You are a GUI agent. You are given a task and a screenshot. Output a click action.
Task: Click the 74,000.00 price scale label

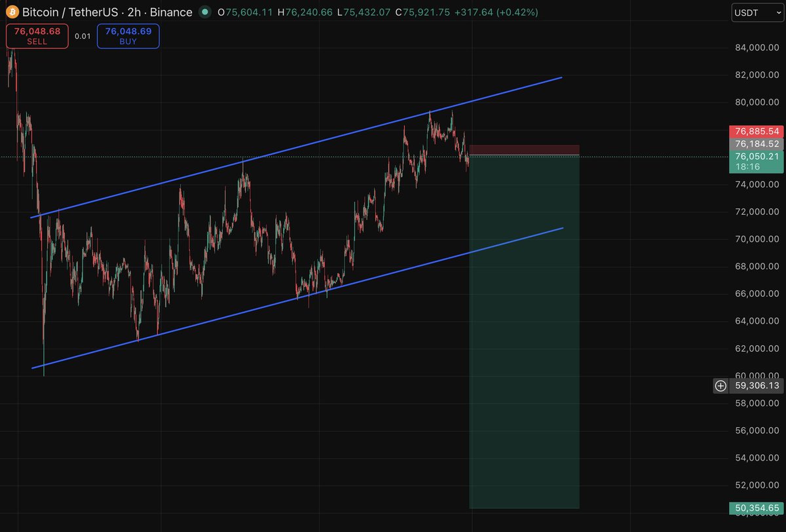coord(756,184)
